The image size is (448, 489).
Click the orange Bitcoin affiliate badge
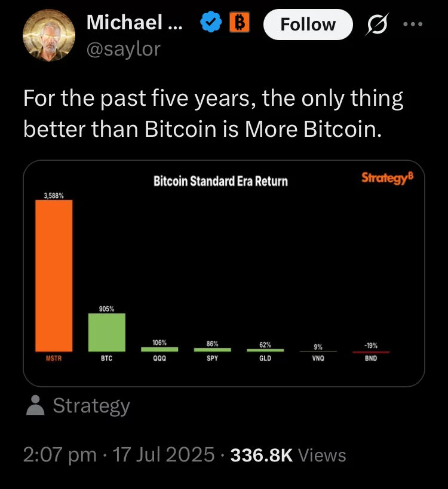240,22
